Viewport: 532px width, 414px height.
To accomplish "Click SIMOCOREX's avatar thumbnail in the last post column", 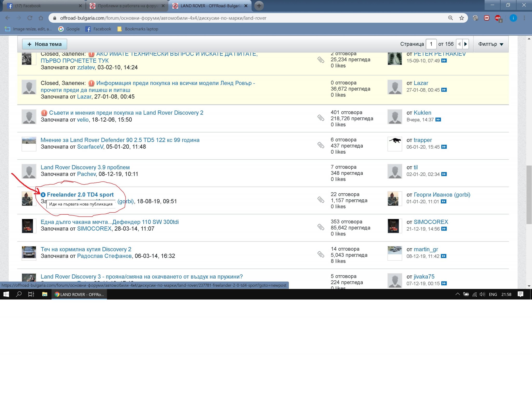I will click(x=393, y=226).
